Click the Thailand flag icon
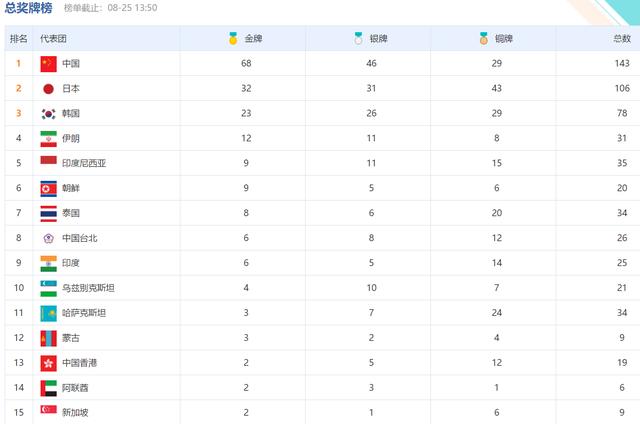 (x=49, y=213)
